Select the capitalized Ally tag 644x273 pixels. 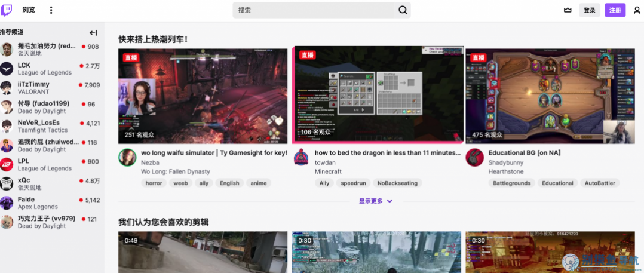coord(324,183)
